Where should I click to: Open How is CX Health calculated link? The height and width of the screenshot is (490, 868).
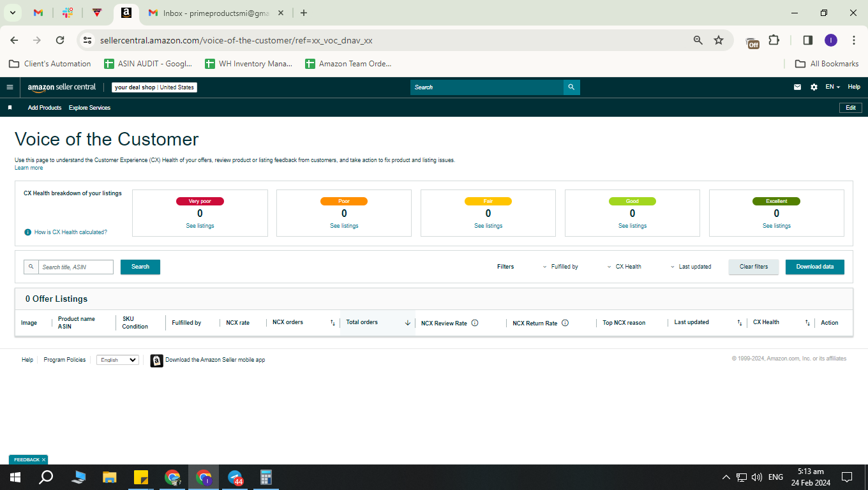71,232
